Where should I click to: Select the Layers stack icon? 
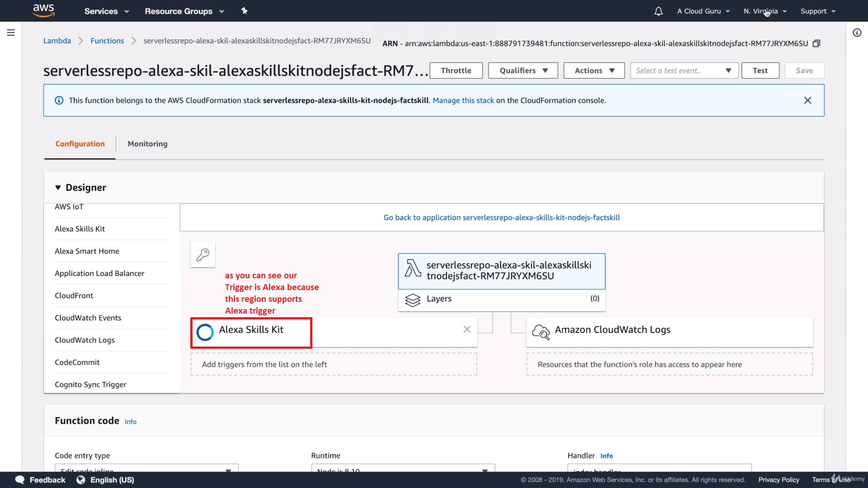tap(412, 300)
